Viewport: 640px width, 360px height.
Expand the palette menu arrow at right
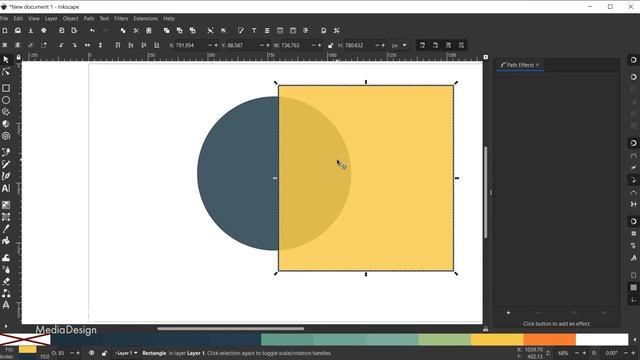tap(635, 340)
